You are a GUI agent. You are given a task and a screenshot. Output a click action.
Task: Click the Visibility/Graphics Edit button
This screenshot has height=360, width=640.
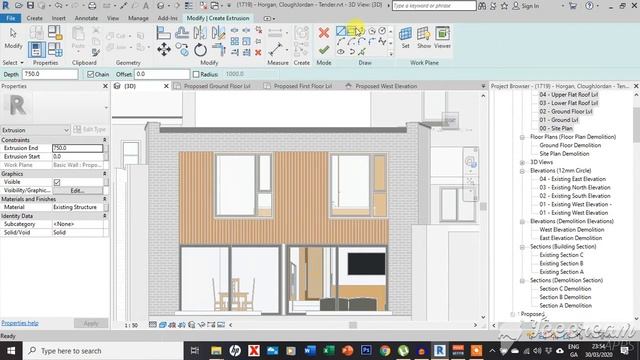pos(77,191)
